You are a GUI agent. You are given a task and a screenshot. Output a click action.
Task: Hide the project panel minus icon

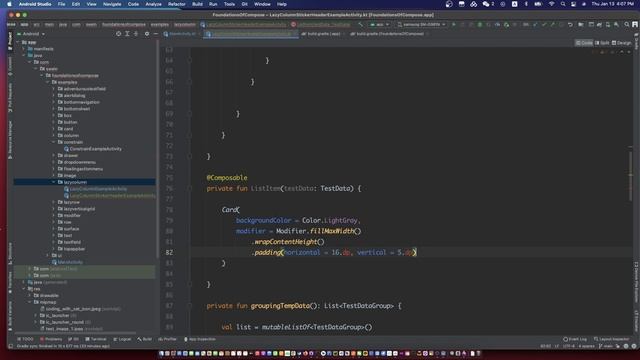tap(156, 34)
